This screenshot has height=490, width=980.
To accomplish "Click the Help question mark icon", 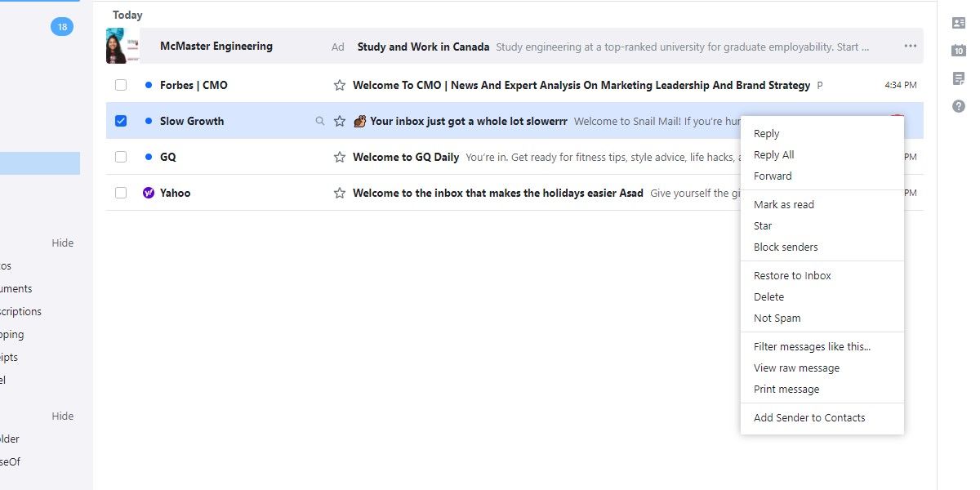I will (x=958, y=105).
